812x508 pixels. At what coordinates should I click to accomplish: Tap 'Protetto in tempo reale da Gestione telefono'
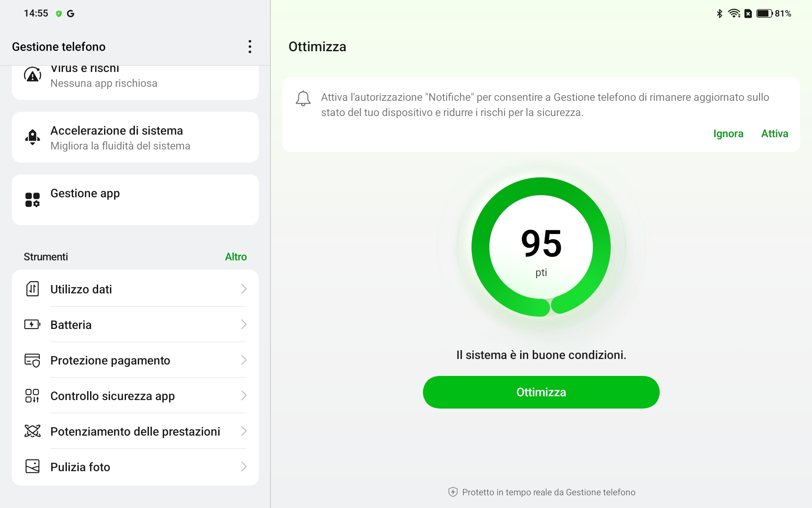pos(549,492)
